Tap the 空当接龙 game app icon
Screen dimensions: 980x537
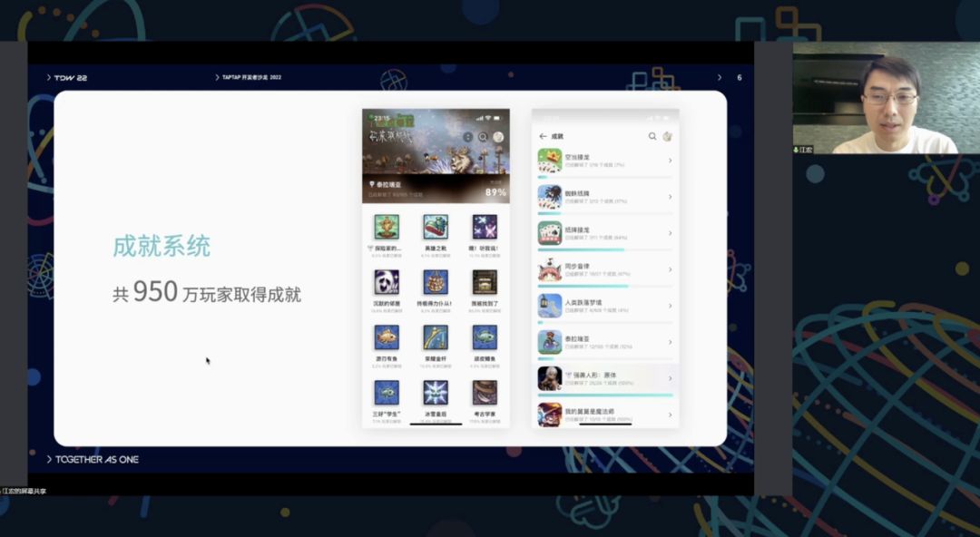point(550,161)
